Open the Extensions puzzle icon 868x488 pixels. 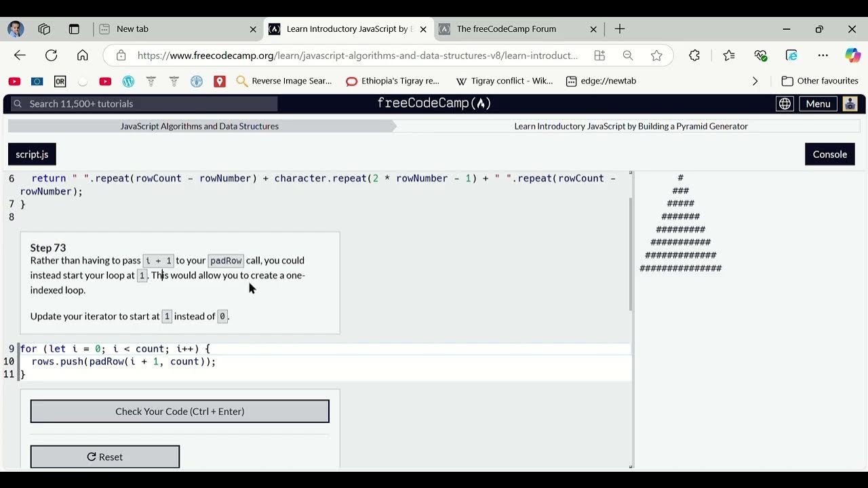click(x=694, y=56)
